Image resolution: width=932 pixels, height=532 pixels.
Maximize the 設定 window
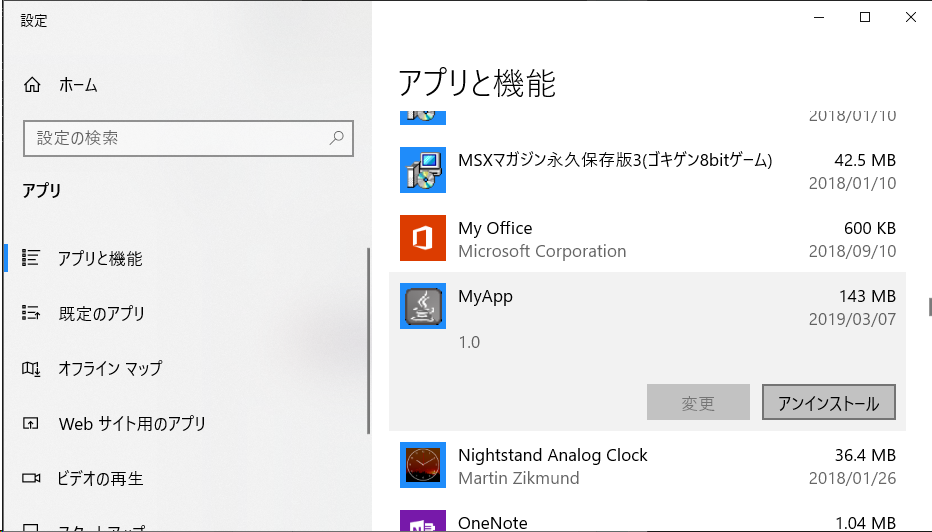click(x=865, y=17)
